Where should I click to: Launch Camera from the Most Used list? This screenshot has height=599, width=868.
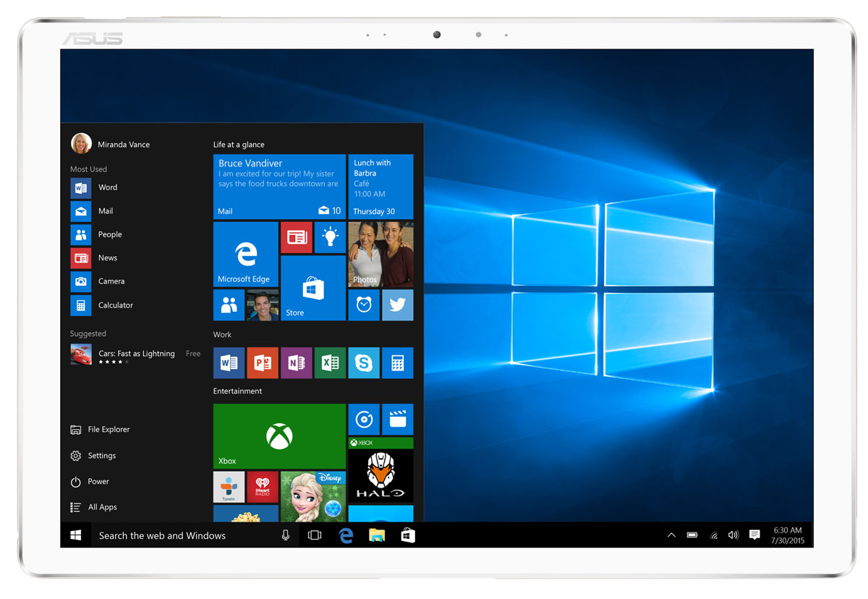[x=98, y=281]
